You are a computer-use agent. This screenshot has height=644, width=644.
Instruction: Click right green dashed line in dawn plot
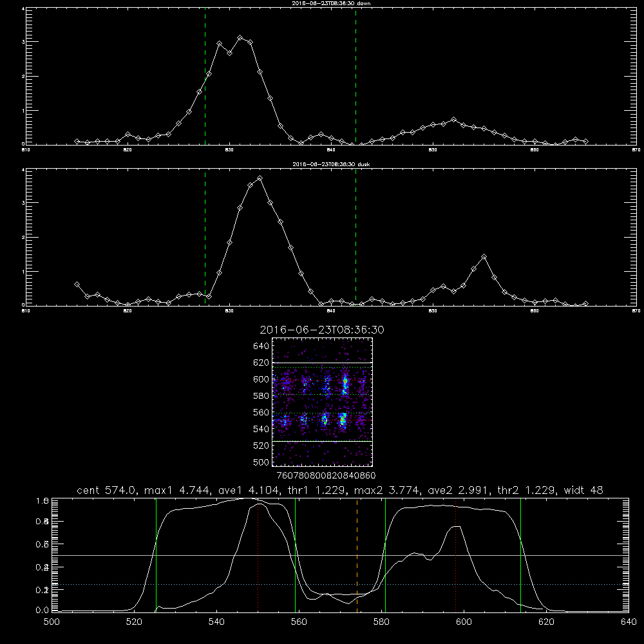tap(355, 76)
